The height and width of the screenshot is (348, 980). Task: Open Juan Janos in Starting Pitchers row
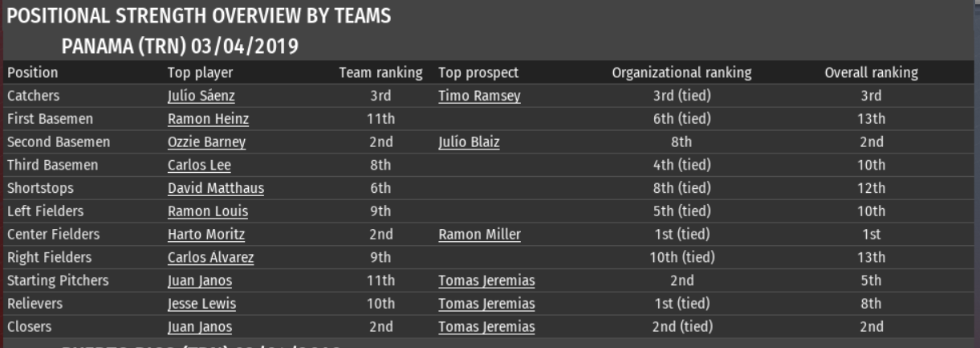click(199, 281)
